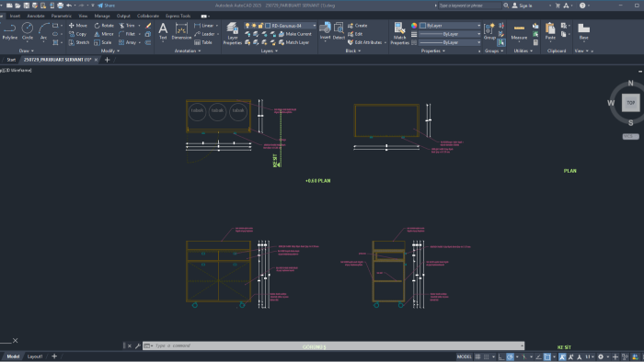The height and width of the screenshot is (362, 644).
Task: Click the Measure tool
Action: pos(519,31)
